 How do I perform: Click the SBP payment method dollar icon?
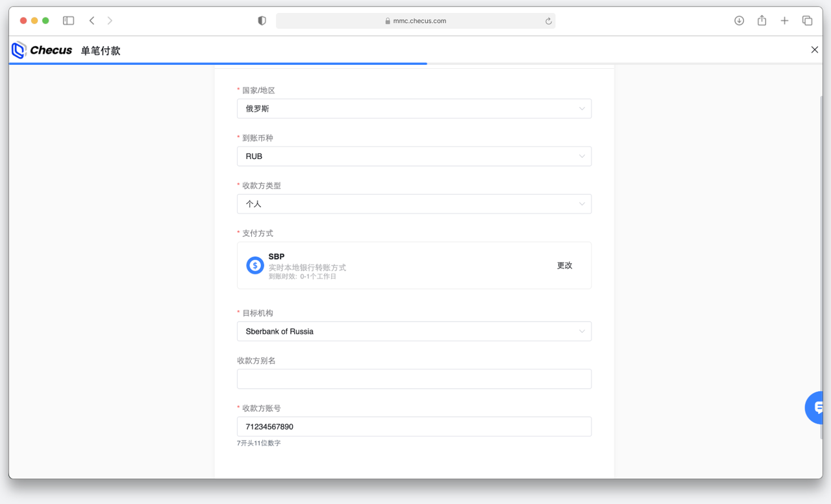click(x=254, y=265)
